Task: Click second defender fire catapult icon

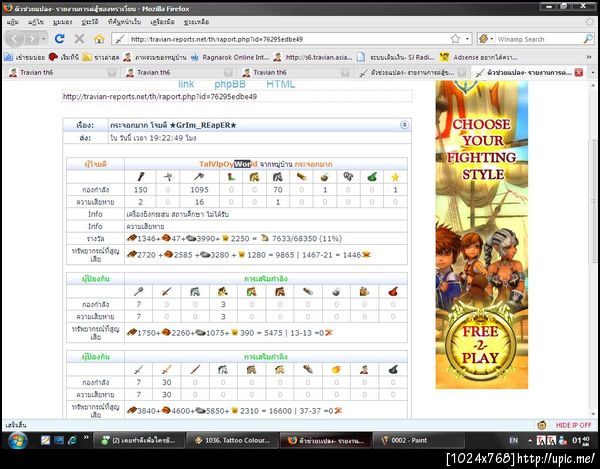Action: click(x=336, y=370)
